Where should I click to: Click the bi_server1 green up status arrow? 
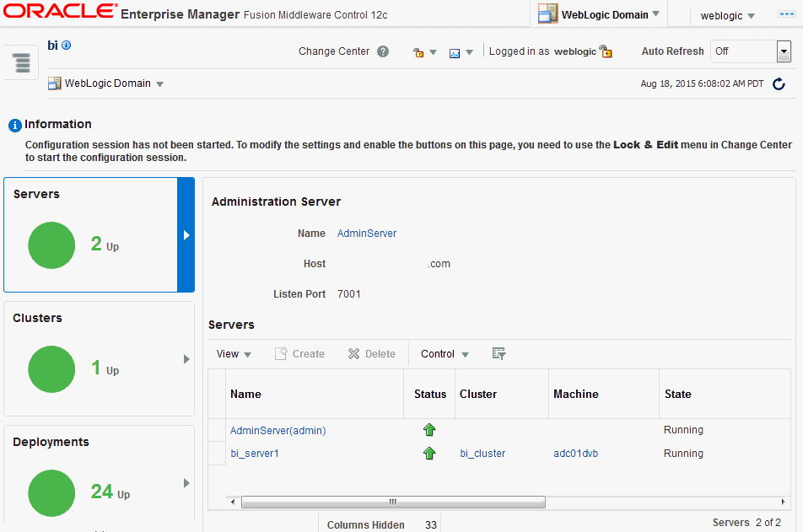point(429,453)
